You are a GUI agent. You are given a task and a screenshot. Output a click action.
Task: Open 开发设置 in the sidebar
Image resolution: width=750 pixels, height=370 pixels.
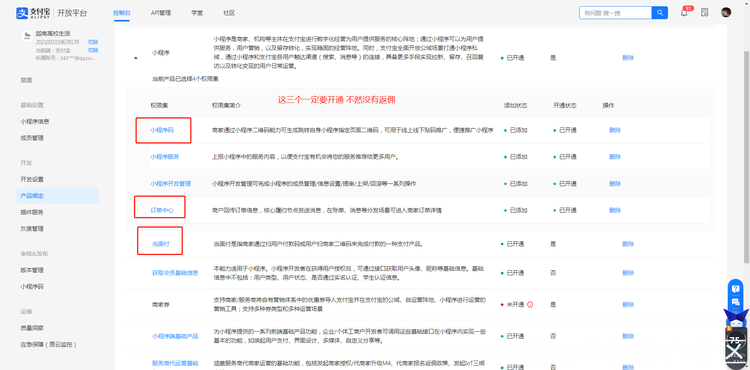pos(32,179)
